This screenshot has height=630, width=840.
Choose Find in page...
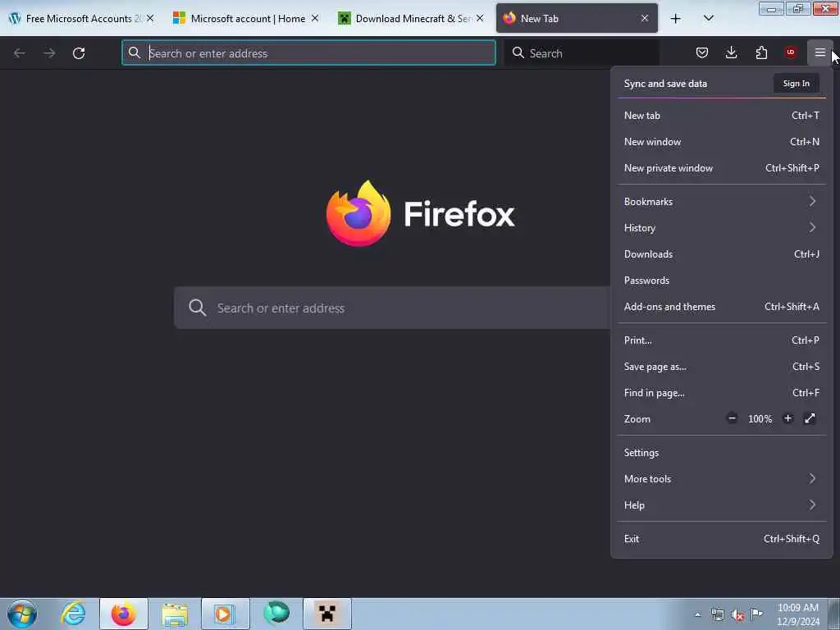click(x=722, y=393)
